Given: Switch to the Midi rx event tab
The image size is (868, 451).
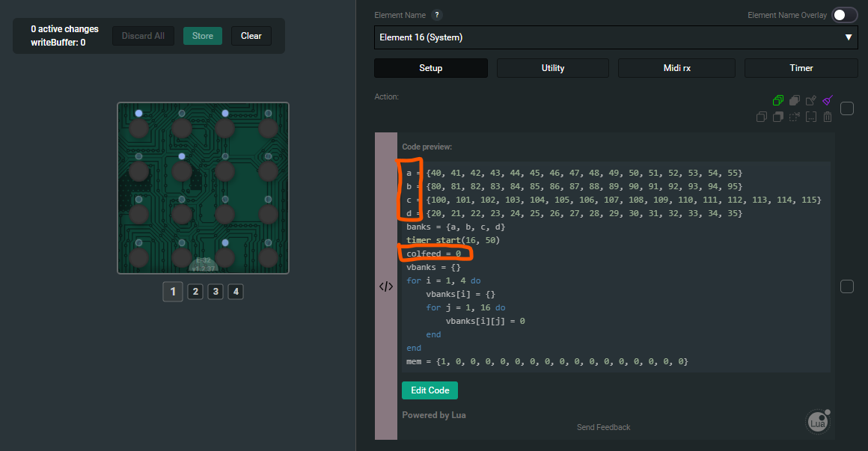Looking at the screenshot, I should tap(676, 68).
